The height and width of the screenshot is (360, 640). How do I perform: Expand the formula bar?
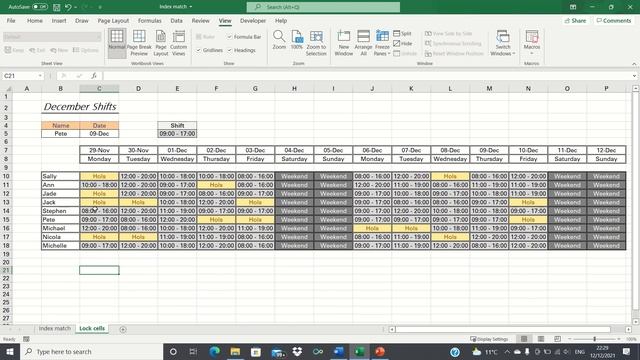634,76
